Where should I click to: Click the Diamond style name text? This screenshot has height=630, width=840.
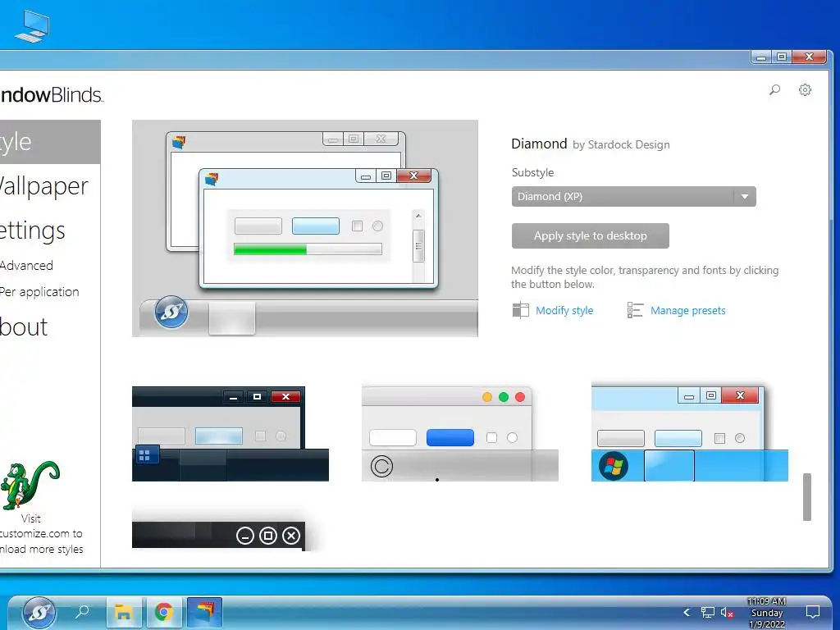(539, 144)
